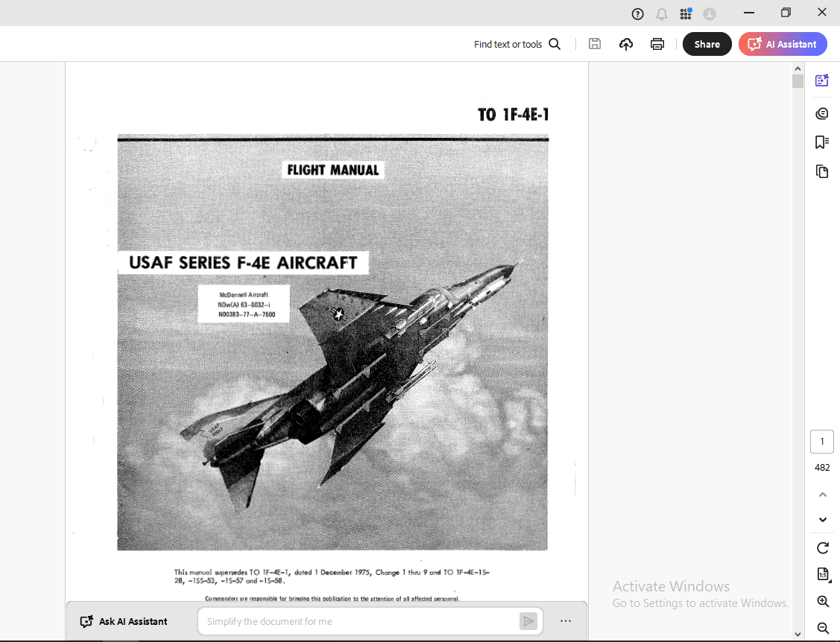This screenshot has height=642, width=840.
Task: Upload the document to cloud storage
Action: [x=625, y=43]
